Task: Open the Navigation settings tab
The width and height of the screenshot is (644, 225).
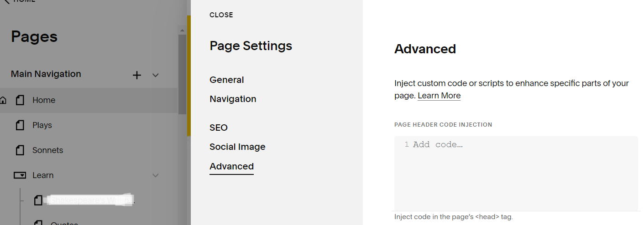Action: tap(233, 99)
